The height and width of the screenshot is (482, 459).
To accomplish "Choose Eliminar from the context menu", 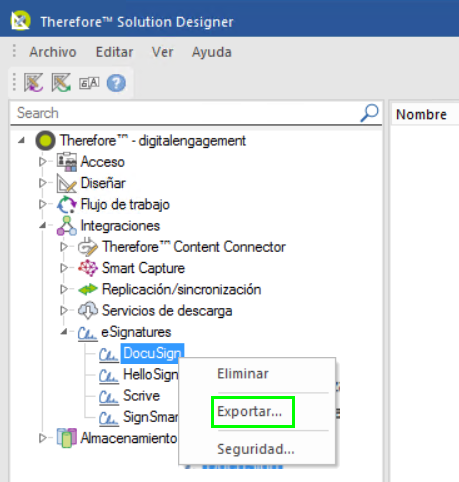I will coord(243,374).
